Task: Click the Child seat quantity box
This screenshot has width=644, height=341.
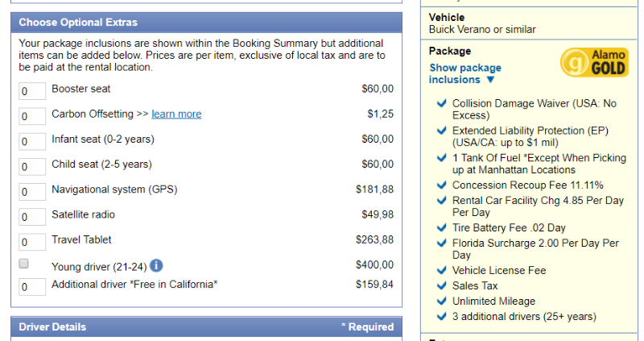Action: tap(32, 167)
